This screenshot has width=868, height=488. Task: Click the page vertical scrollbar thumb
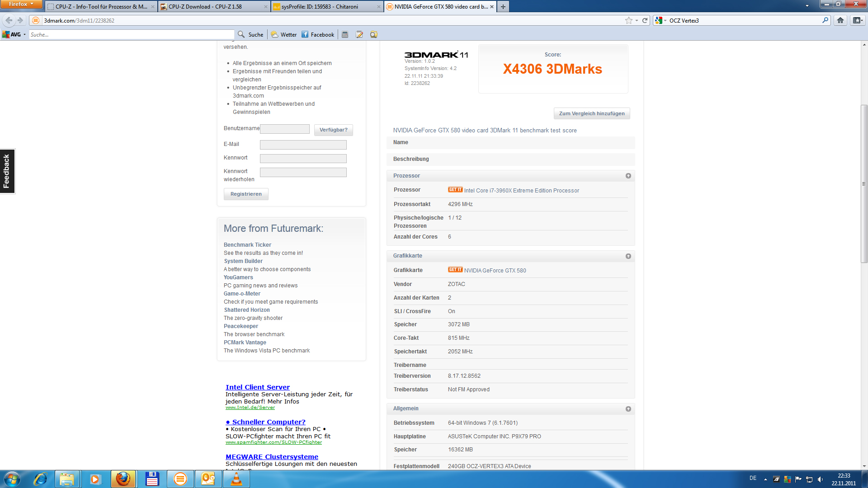pyautogui.click(x=864, y=184)
